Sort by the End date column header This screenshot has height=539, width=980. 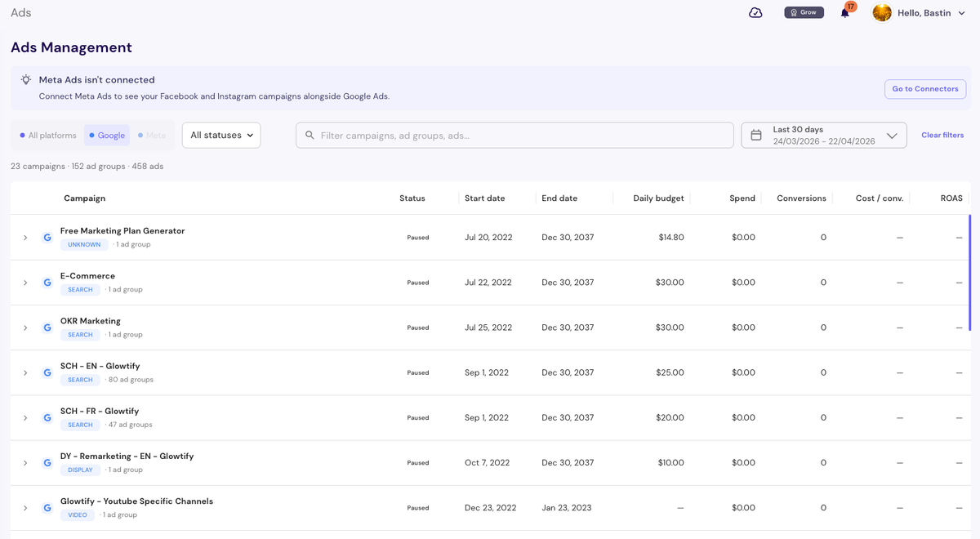click(559, 198)
